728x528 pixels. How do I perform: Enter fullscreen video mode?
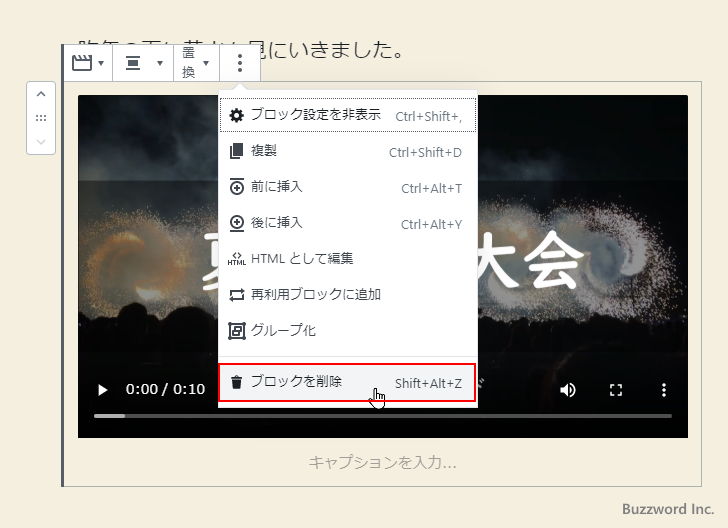tap(616, 390)
